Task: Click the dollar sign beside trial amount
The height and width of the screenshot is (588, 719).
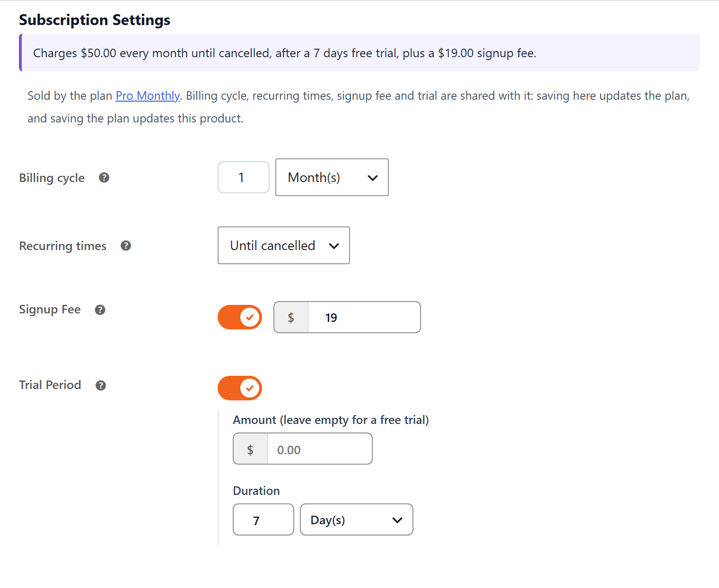Action: click(x=250, y=449)
